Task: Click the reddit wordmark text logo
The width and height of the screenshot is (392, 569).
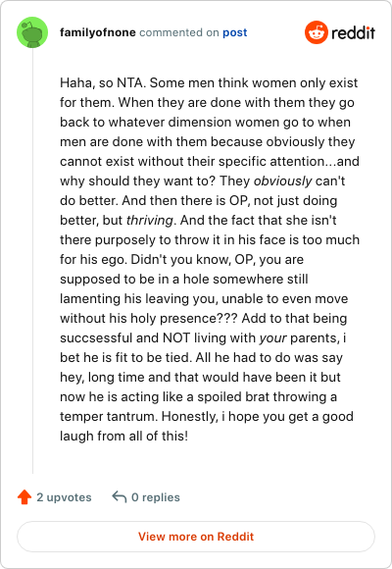Action: coord(353,32)
